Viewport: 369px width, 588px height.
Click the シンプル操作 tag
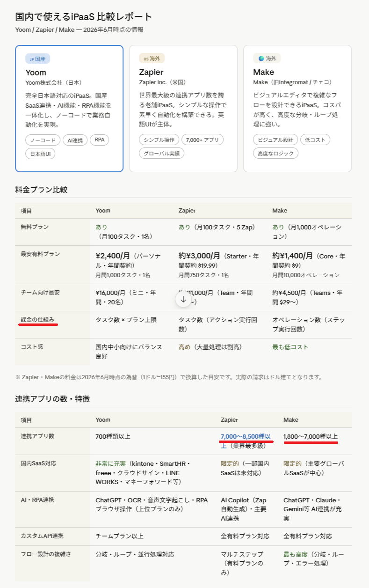(x=159, y=140)
